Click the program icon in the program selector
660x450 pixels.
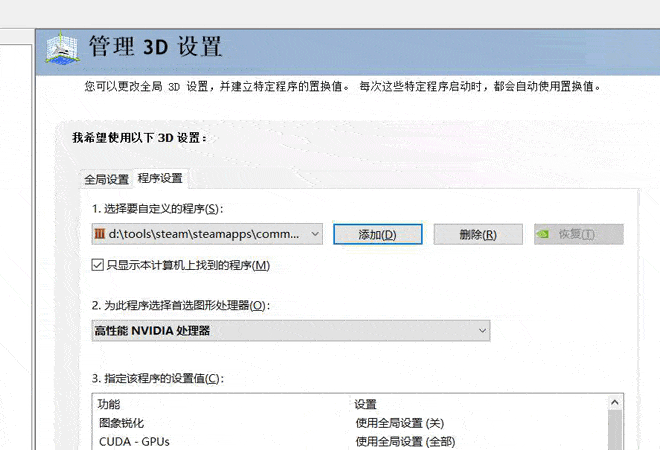99,234
